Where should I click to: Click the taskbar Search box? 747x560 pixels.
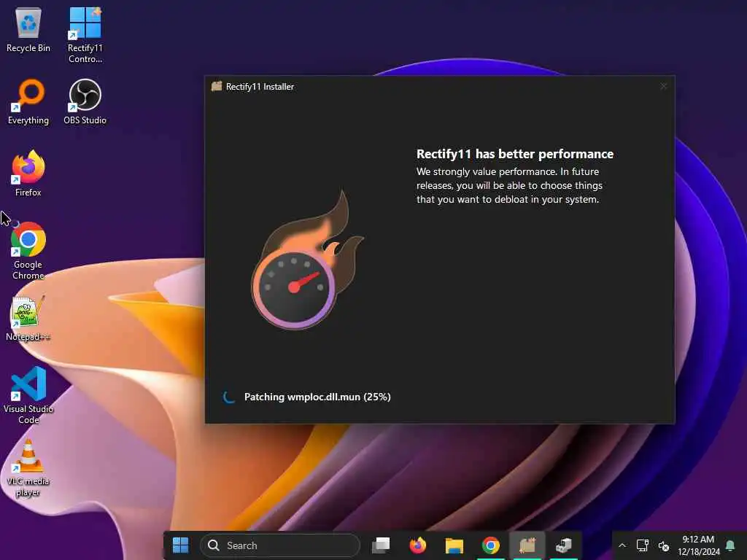279,545
